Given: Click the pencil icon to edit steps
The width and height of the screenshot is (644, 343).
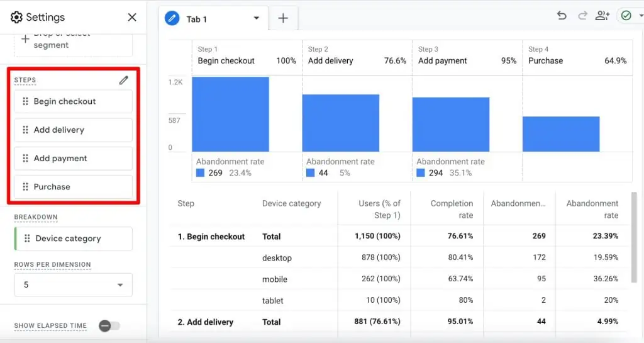Looking at the screenshot, I should coord(124,80).
